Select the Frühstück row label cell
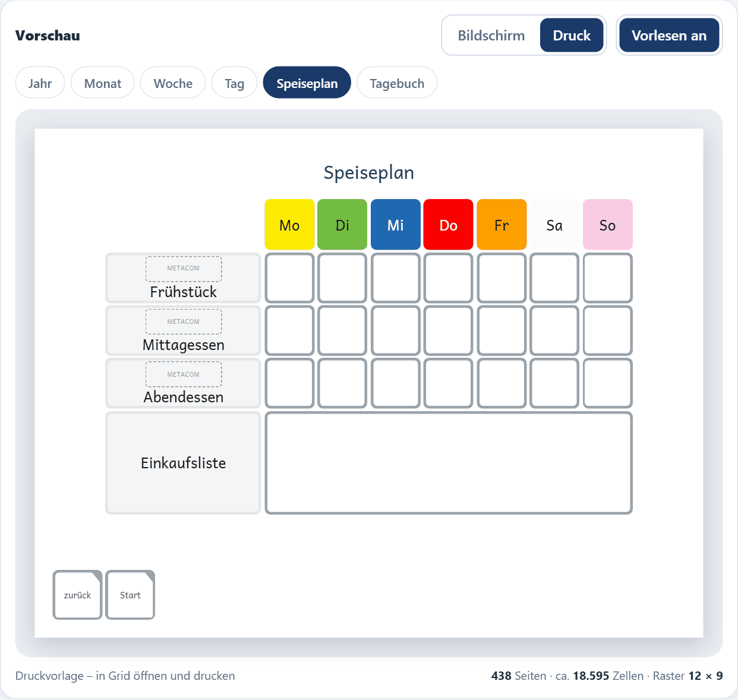The image size is (738, 700). click(x=183, y=278)
